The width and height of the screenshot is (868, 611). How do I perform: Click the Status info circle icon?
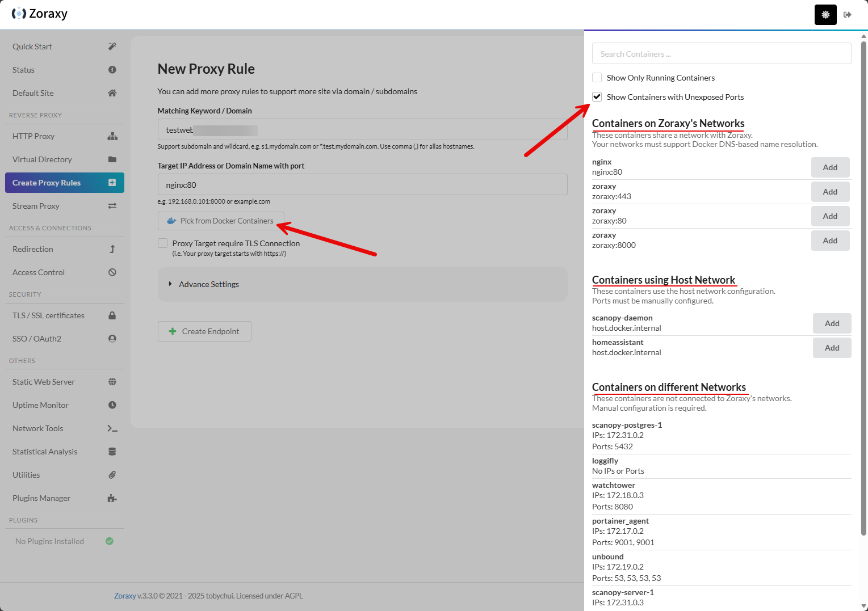click(x=112, y=70)
